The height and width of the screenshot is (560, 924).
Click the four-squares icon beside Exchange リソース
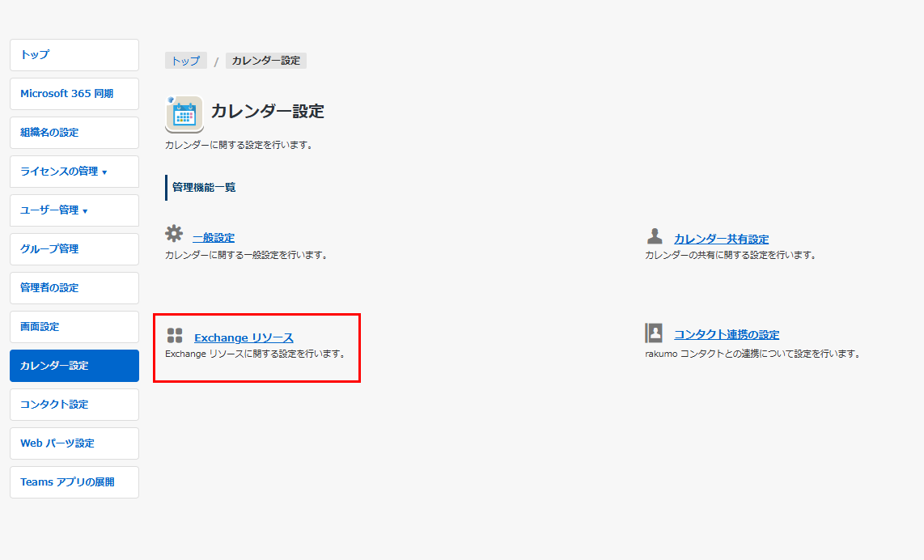(175, 335)
